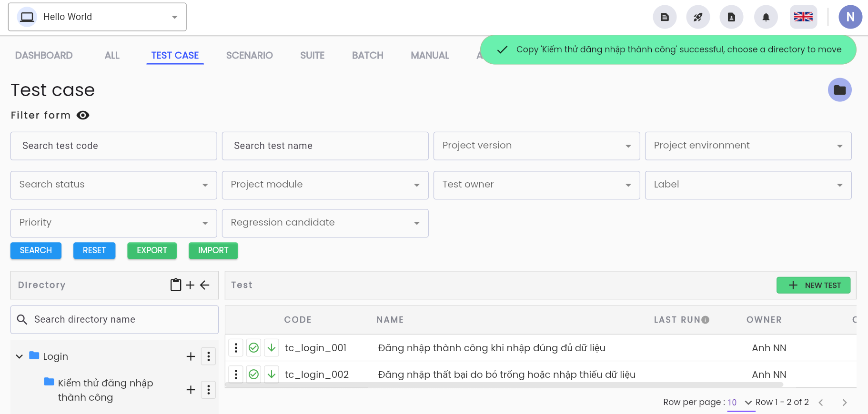The image size is (868, 414).
Task: Click status check icon for tc_login_002
Action: pyautogui.click(x=254, y=375)
